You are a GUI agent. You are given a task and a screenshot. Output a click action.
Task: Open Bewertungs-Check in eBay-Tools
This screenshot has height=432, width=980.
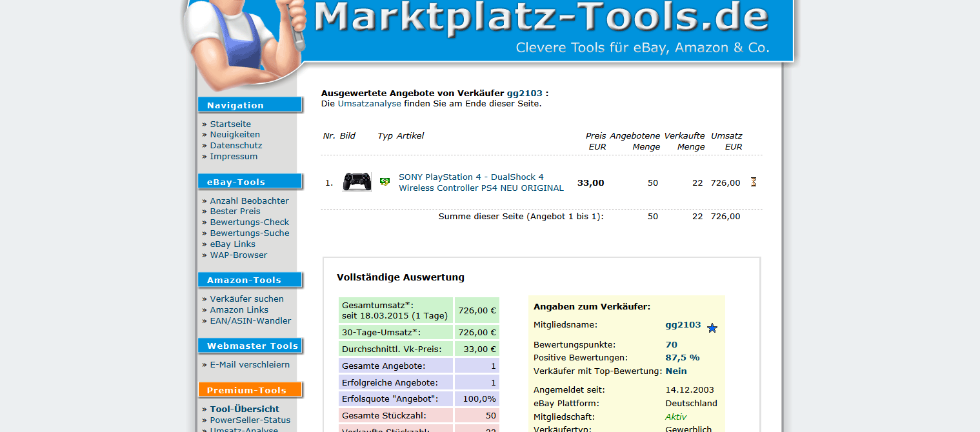click(249, 222)
